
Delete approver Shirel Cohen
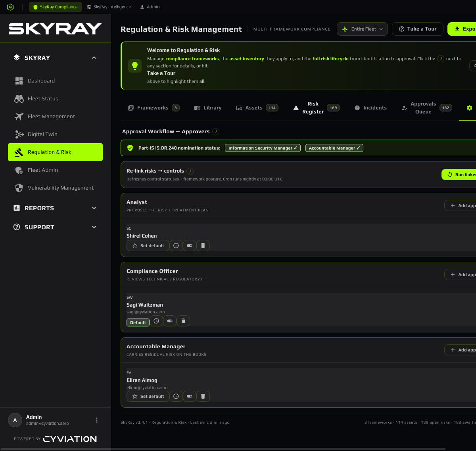(x=203, y=246)
